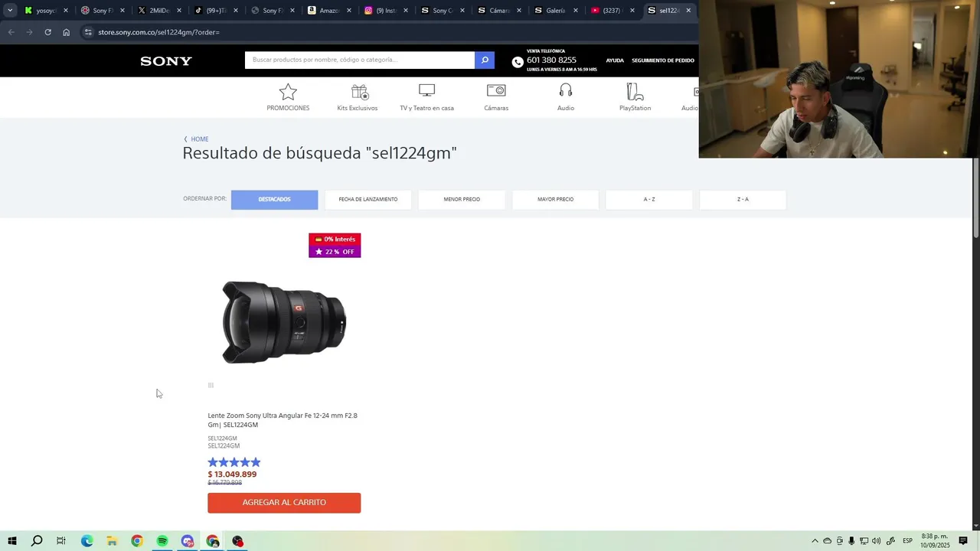Open the SEL1224GM lens product image
The image size is (980, 551).
click(284, 322)
